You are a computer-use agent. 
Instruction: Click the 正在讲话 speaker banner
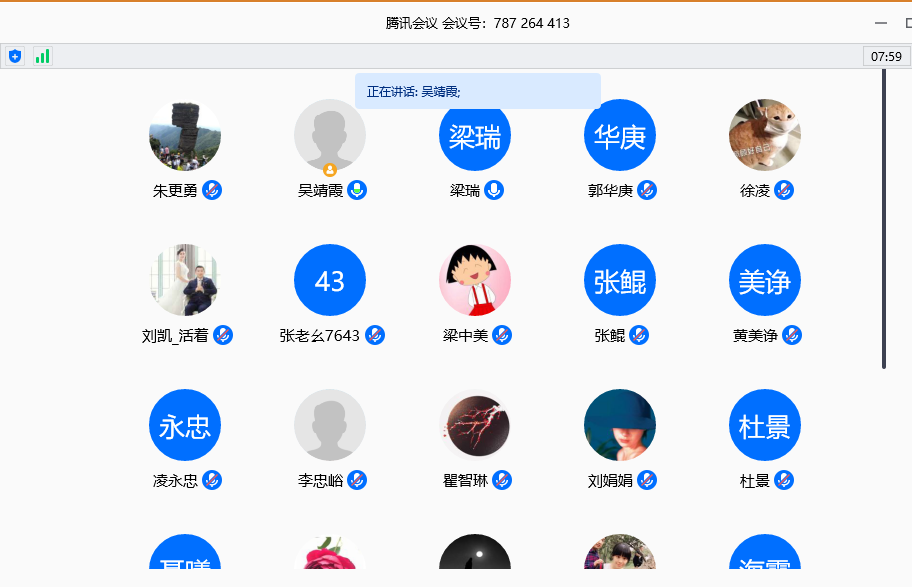coord(477,91)
